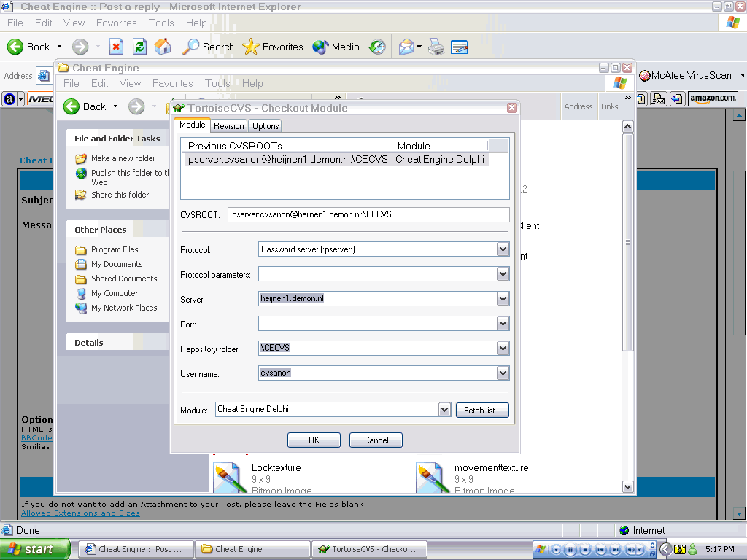Click the Allowed Extensions and Sizes link
747x560 pixels.
pos(80,513)
